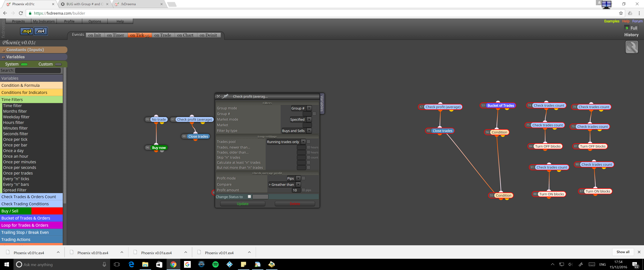The image size is (644, 270).
Task: Open the Examples link
Action: pos(611,21)
